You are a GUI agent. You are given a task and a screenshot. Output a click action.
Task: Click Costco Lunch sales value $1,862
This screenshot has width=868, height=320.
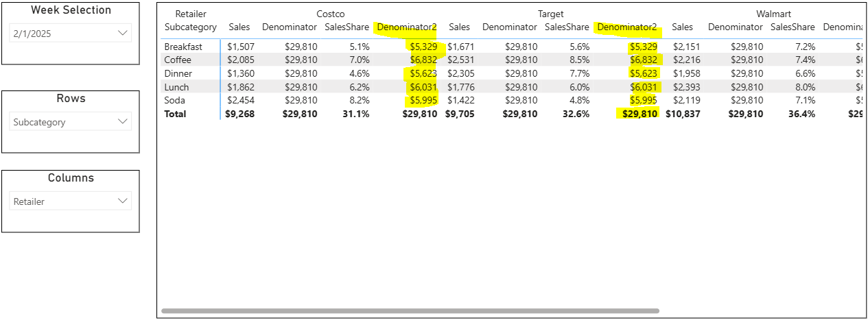tap(240, 87)
